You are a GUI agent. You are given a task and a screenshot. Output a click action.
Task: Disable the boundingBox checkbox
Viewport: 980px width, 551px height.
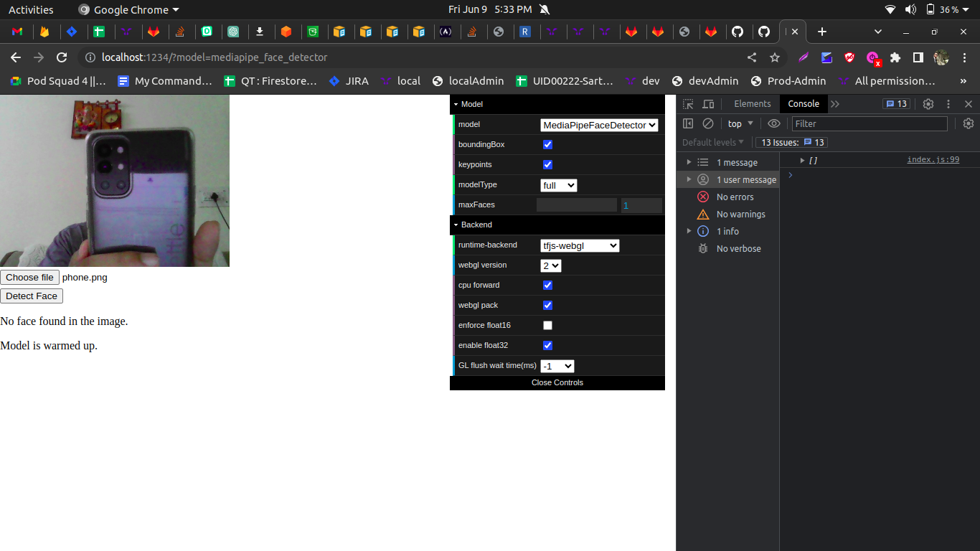coord(547,144)
